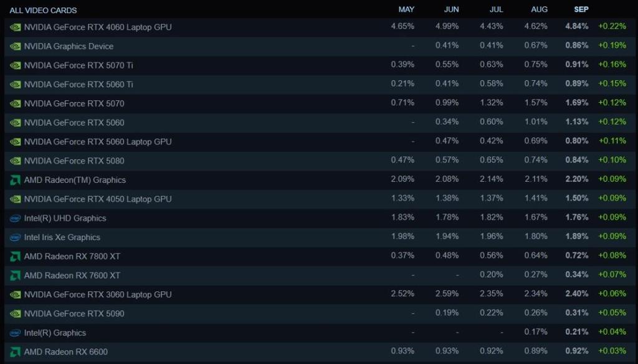Click AMD logo beside Radeon RX 6600

tap(16, 352)
